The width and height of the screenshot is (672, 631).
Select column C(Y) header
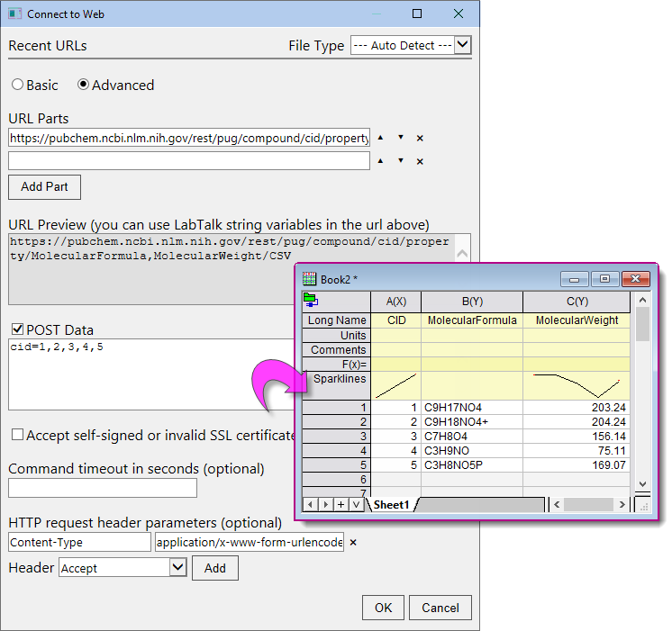pyautogui.click(x=577, y=302)
